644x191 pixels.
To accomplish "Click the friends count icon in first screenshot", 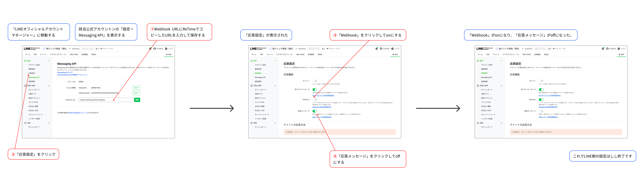I will tap(96, 49).
